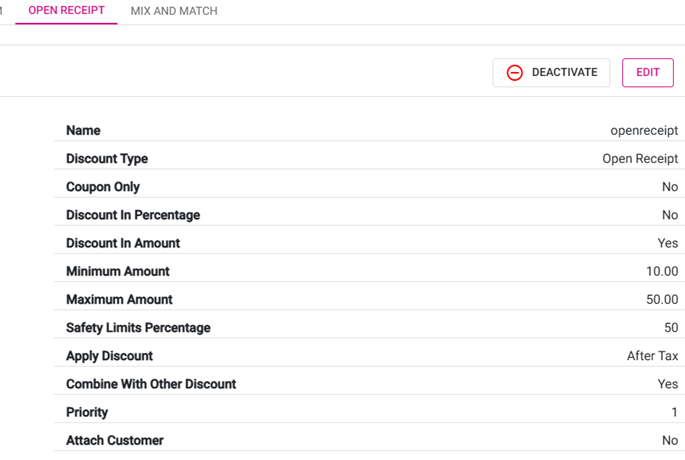Select the After Tax apply discount value

[653, 356]
